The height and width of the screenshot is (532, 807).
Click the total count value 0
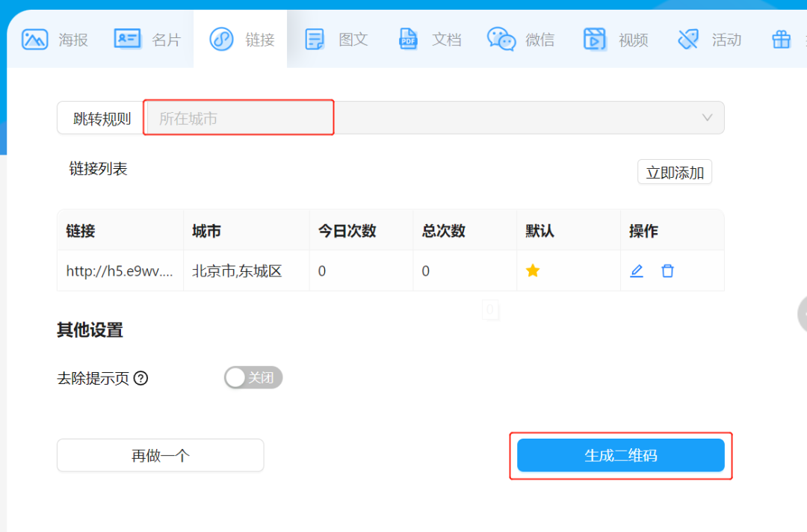click(426, 271)
